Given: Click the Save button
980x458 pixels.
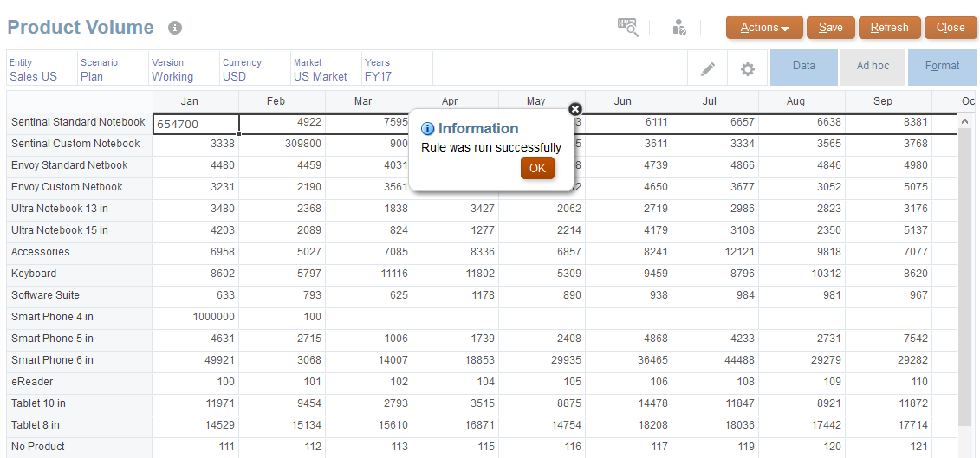Looking at the screenshot, I should point(830,28).
